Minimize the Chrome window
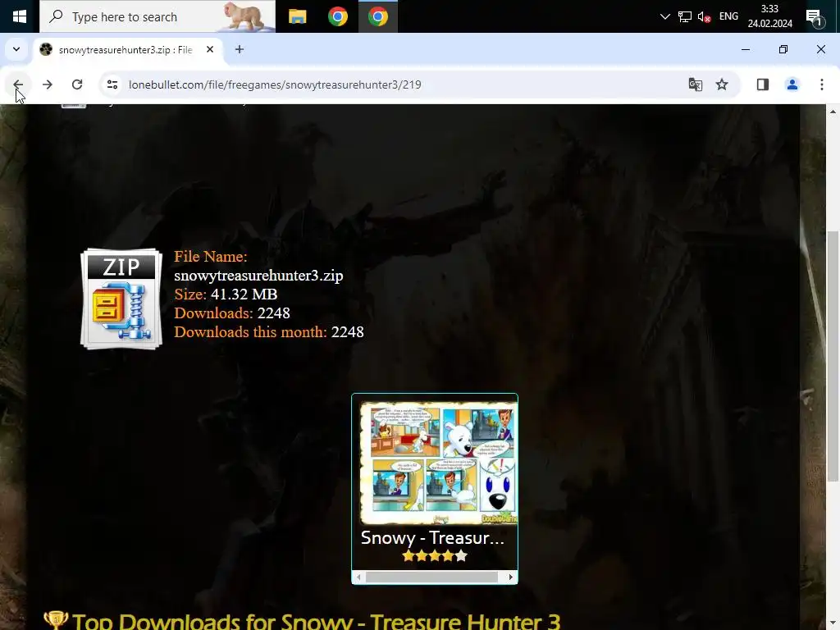Image resolution: width=840 pixels, height=630 pixels. coord(745,49)
